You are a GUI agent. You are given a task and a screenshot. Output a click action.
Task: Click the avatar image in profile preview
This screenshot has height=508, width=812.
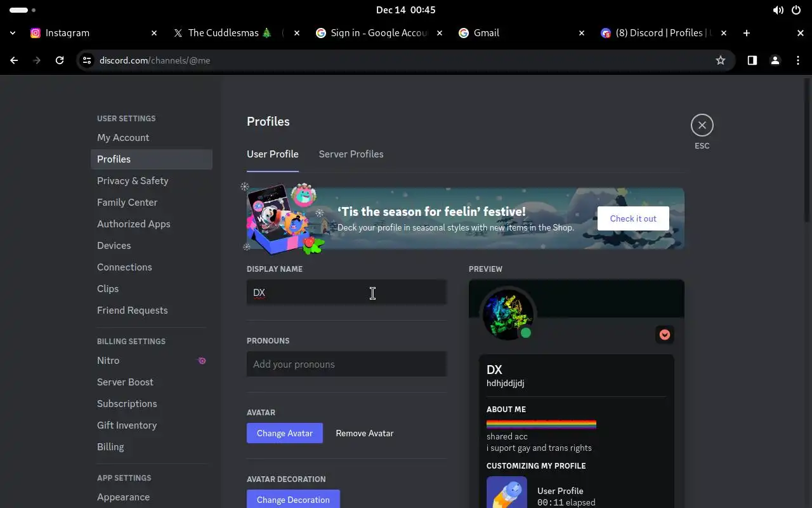(508, 314)
